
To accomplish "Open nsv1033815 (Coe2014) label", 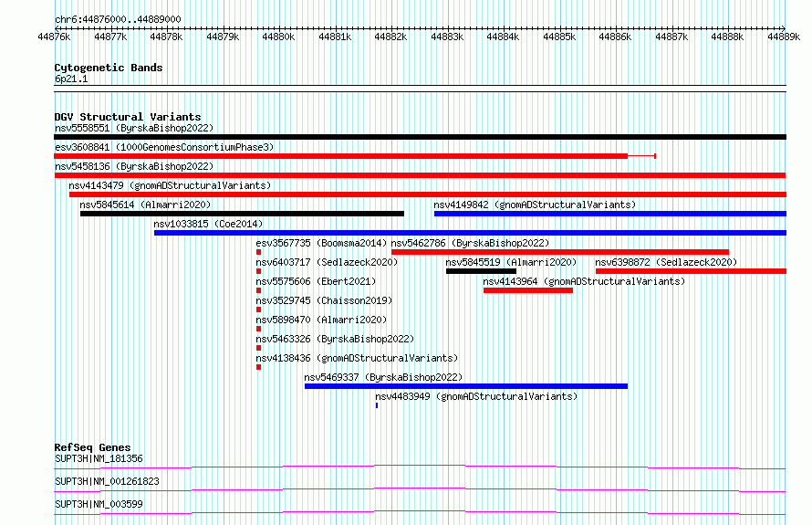I will tap(208, 224).
